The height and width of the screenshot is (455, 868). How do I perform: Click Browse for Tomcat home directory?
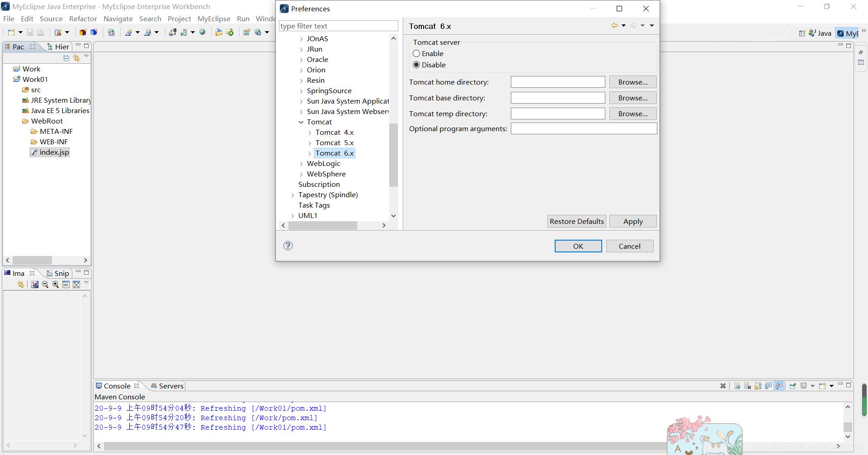tap(633, 82)
